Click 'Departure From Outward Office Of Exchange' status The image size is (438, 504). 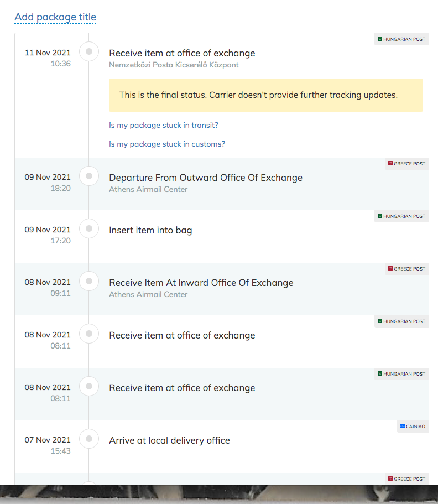click(x=206, y=178)
